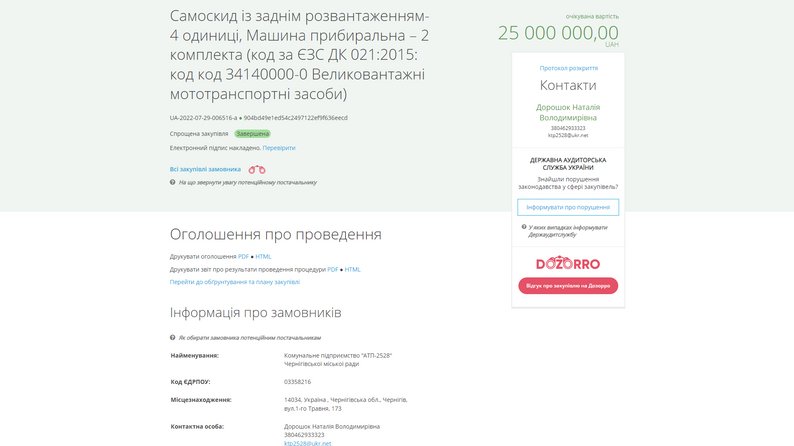Image resolution: width=794 pixels, height=446 pixels.
Task: Click the handcuffs icon beside customer purchases
Action: 257,170
